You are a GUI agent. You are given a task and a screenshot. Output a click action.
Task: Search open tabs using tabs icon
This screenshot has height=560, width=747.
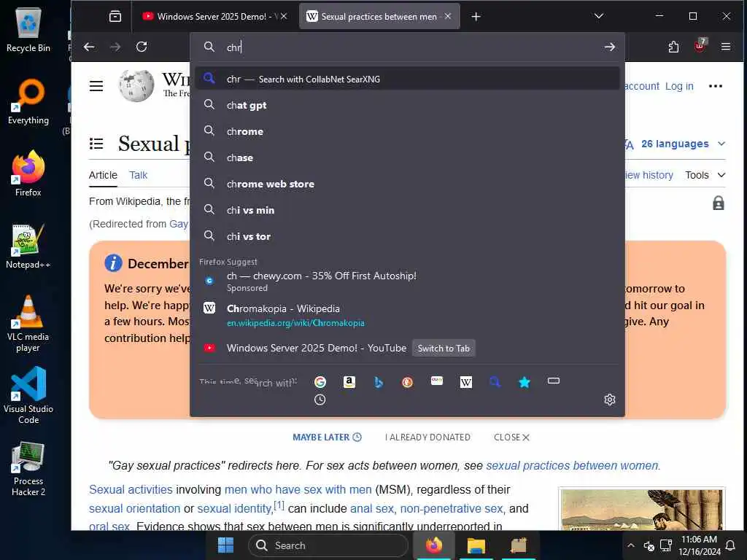coord(554,381)
